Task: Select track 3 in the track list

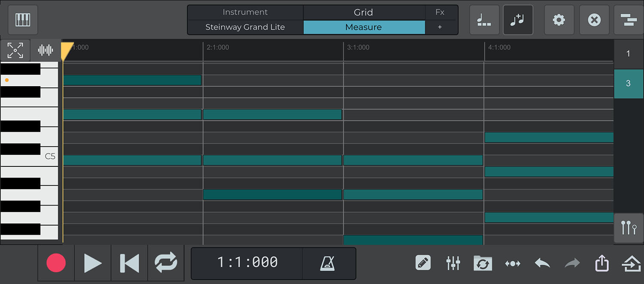Action: coord(628,84)
